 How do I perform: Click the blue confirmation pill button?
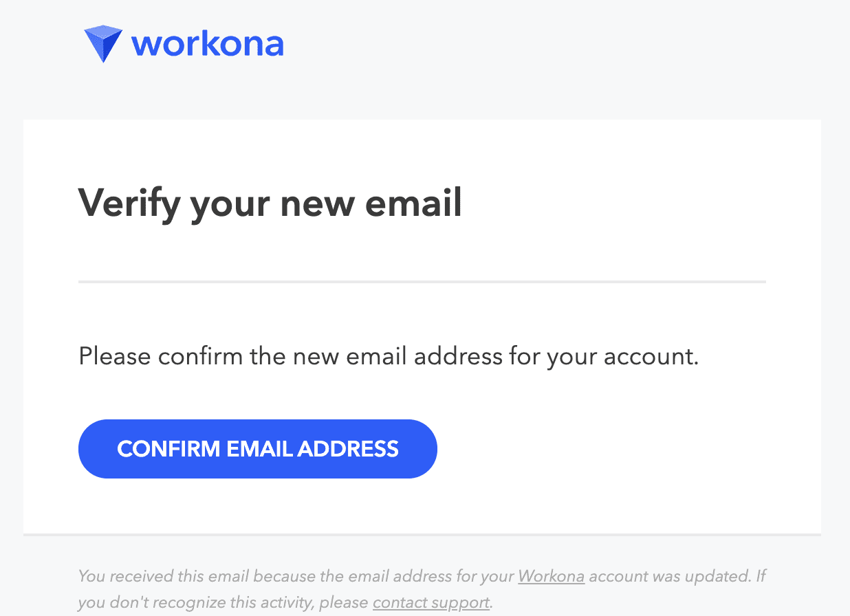258,448
